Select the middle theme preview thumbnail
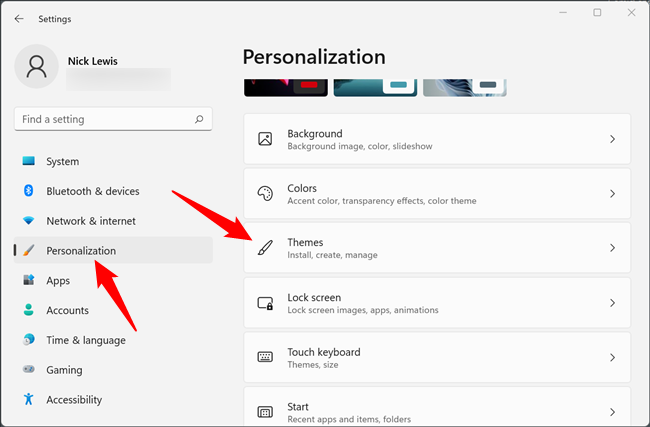Screen dimensions: 650x427 [375, 87]
